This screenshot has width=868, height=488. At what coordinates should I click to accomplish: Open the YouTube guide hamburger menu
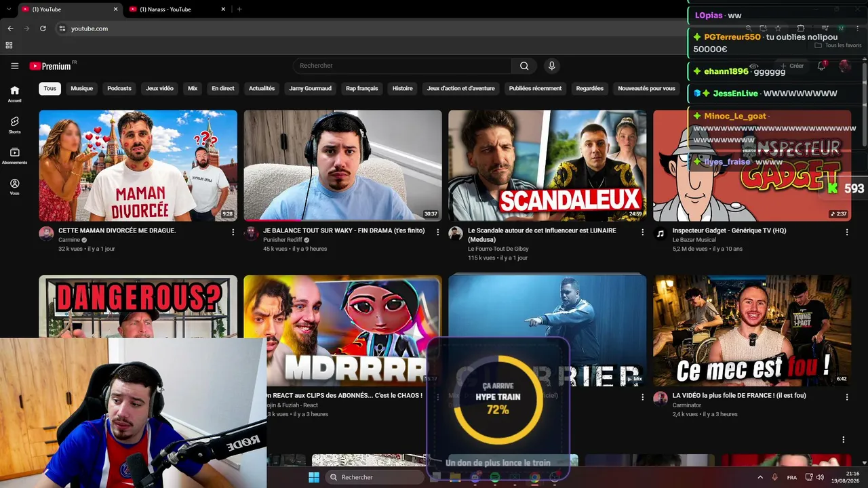(14, 66)
